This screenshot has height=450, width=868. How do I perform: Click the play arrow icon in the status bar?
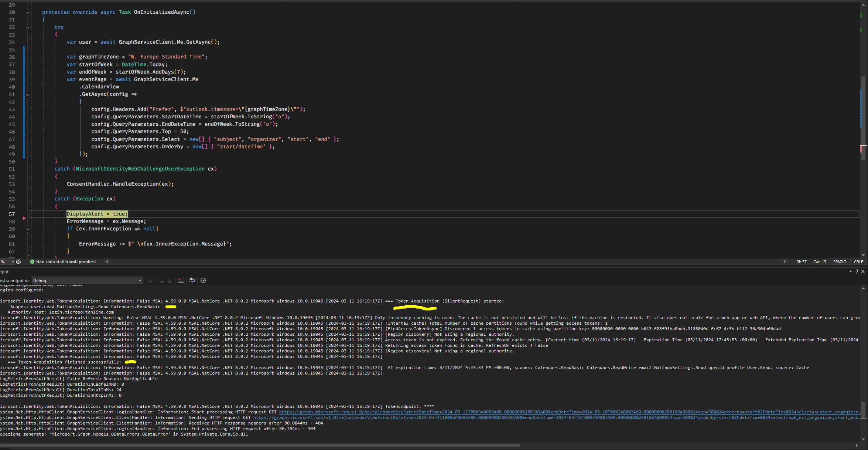coord(786,261)
